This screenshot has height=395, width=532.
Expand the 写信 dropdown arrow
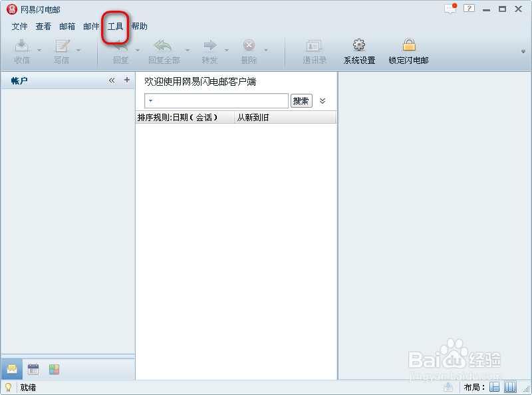(78, 51)
